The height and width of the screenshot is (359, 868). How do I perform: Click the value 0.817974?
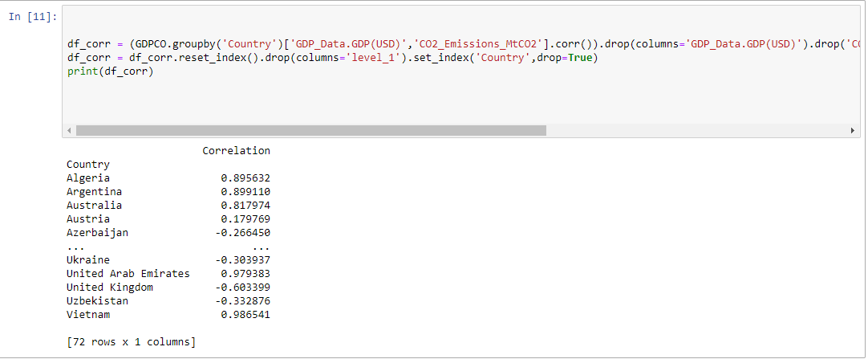coord(245,205)
